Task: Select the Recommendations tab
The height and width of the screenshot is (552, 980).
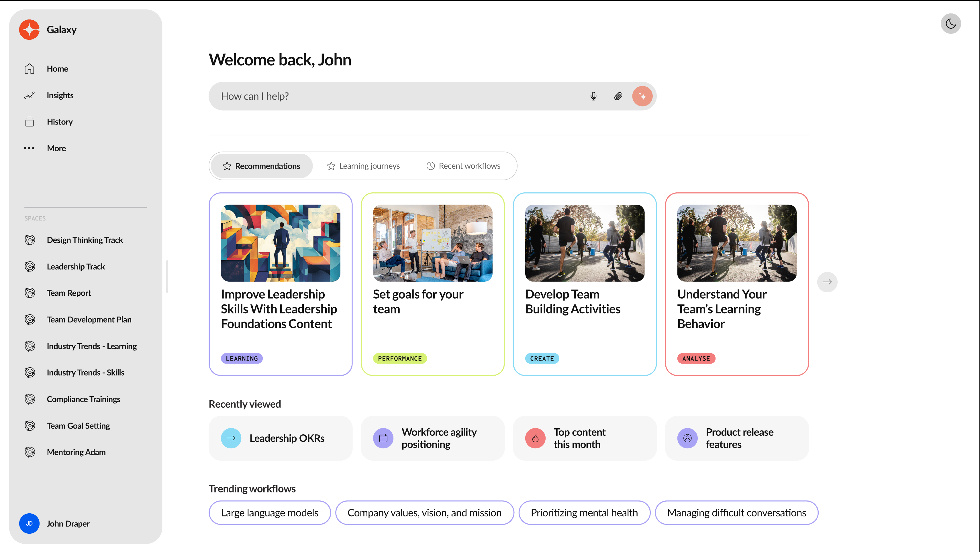Action: tap(261, 166)
